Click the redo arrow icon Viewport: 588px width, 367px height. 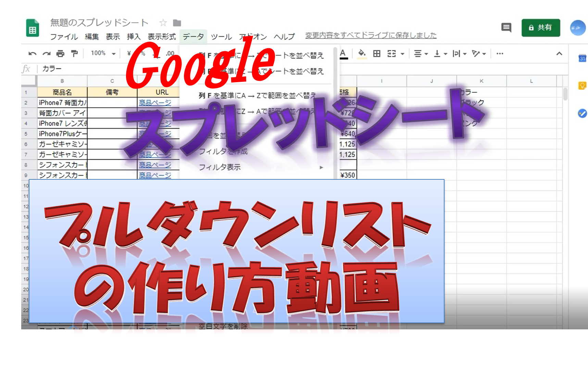pyautogui.click(x=47, y=53)
